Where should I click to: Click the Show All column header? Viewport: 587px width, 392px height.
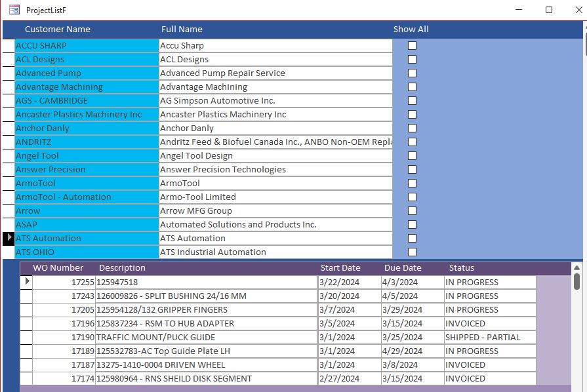(x=411, y=29)
